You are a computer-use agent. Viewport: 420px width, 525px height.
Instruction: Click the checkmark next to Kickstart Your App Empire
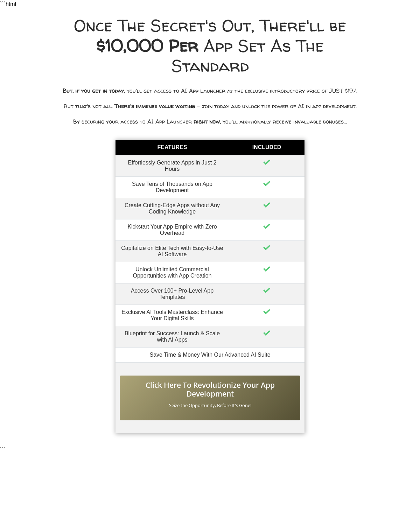click(x=267, y=226)
